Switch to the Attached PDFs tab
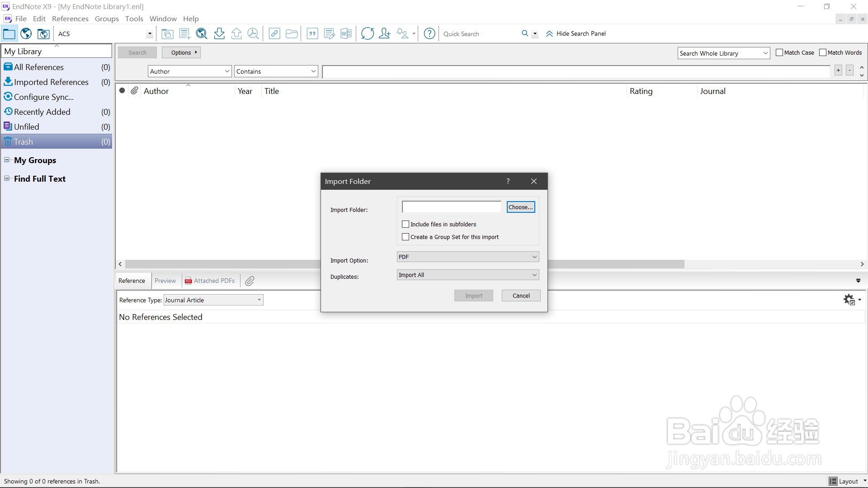868x488 pixels. 210,281
